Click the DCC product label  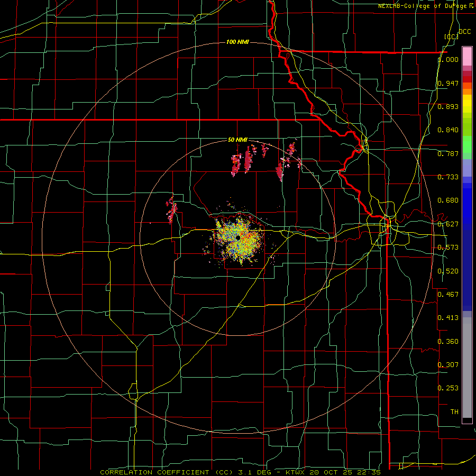point(464,32)
